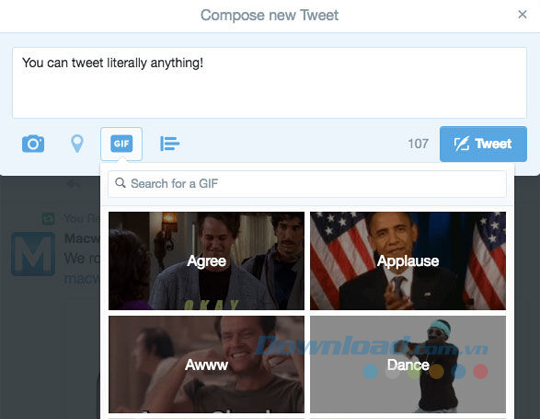Click in the tweet text box
The image size is (540, 419).
(x=269, y=83)
